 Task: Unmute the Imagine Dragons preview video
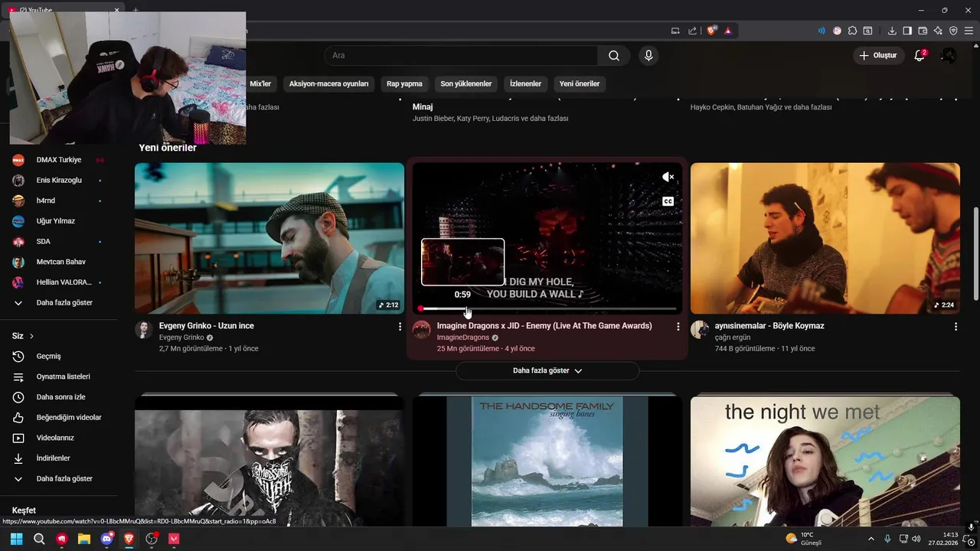[668, 177]
